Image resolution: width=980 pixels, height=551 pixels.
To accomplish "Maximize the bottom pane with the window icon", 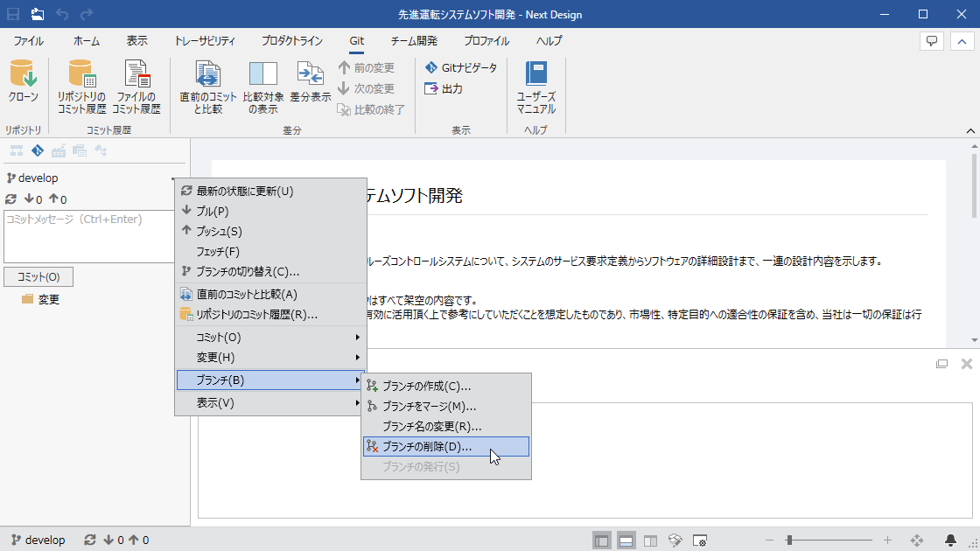I will click(941, 364).
